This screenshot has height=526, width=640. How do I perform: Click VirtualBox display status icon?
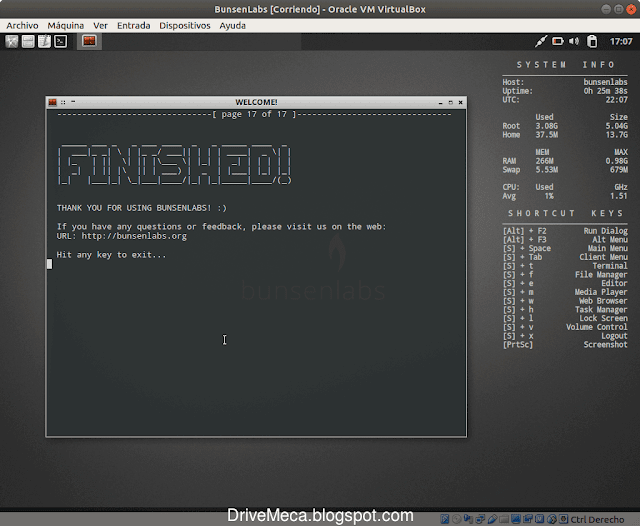tap(516, 519)
